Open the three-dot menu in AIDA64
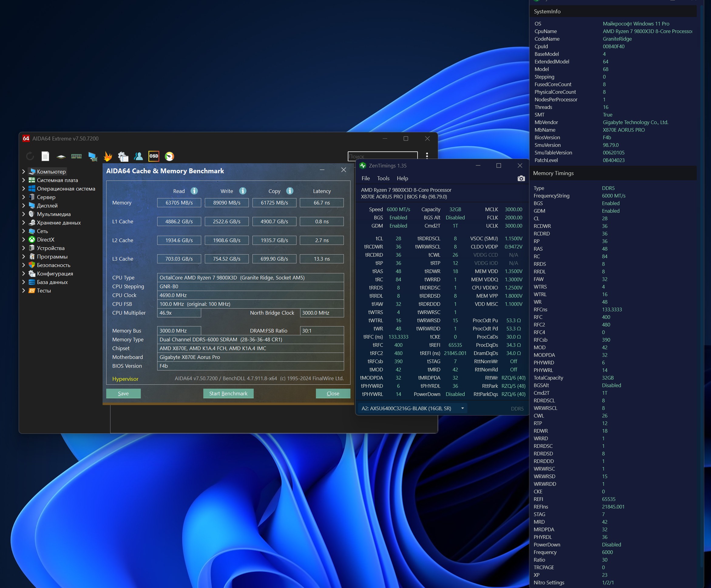Image resolution: width=711 pixels, height=588 pixels. click(x=427, y=156)
